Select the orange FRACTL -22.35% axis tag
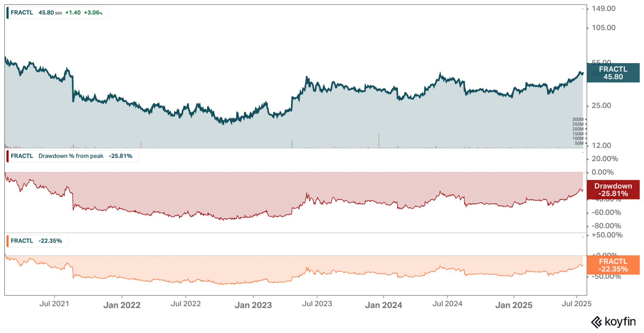The width and height of the screenshot is (644, 333). click(x=613, y=265)
